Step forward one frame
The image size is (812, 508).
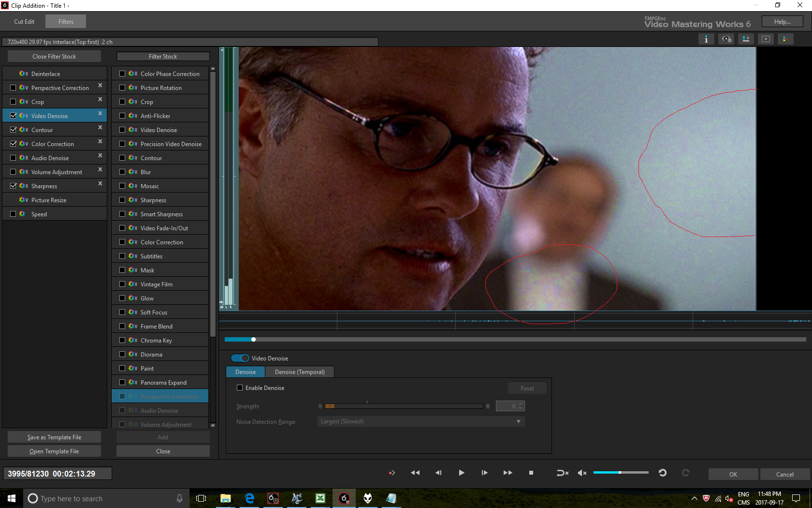[x=484, y=473]
